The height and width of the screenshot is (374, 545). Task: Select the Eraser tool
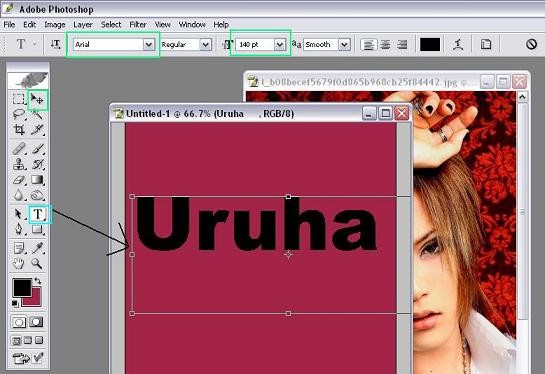click(19, 180)
